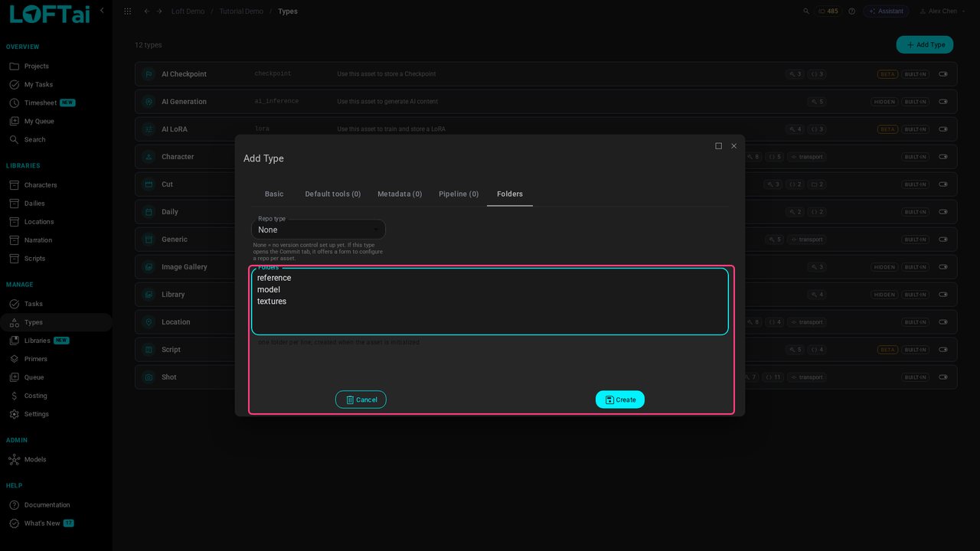Click the Loft Demo breadcrumb link

(188, 11)
